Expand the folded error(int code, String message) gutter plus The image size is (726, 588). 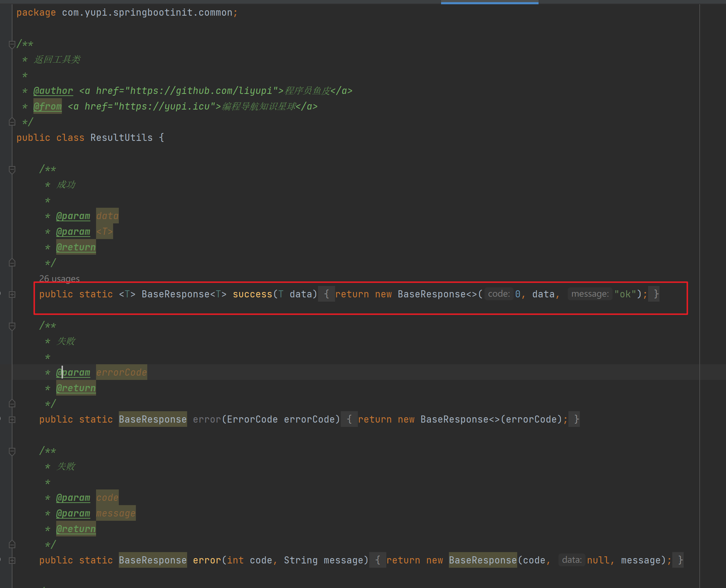12,561
